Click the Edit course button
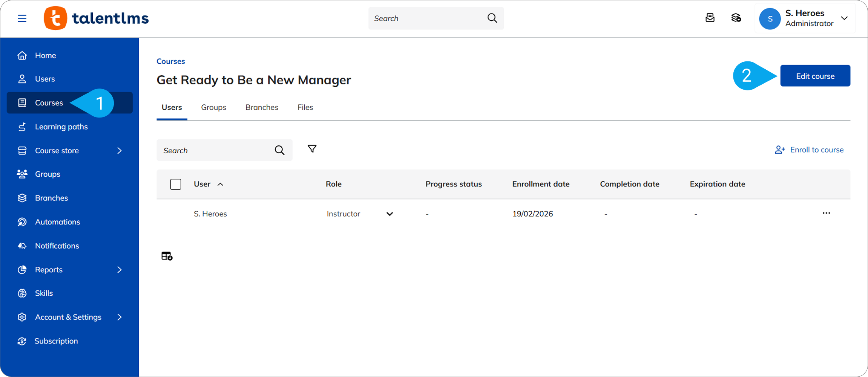Viewport: 868px width, 377px height. 815,76
